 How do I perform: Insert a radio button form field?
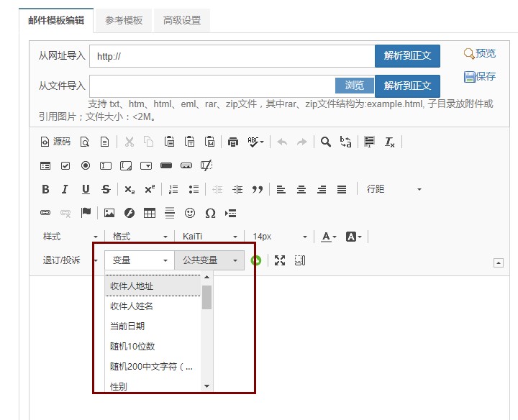point(86,166)
